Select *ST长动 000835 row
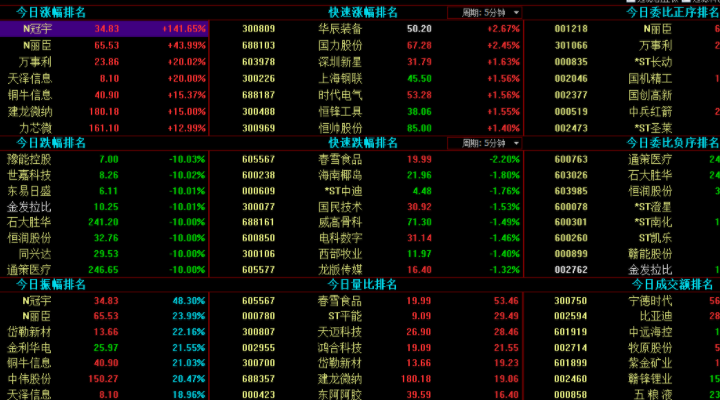 coord(622,62)
